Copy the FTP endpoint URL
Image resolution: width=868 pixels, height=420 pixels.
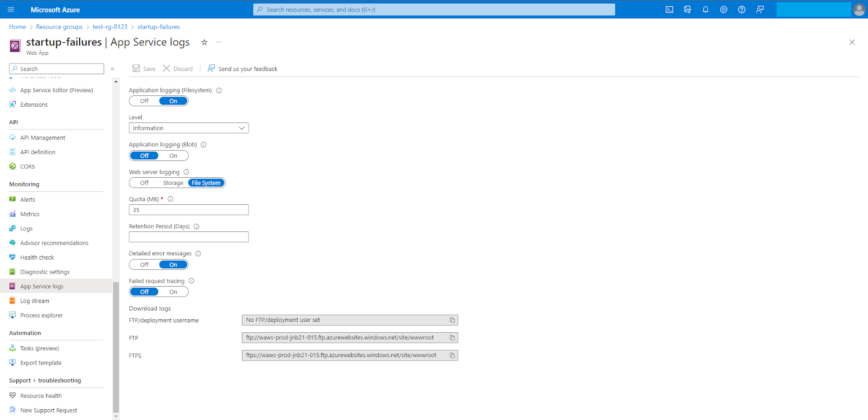(452, 338)
